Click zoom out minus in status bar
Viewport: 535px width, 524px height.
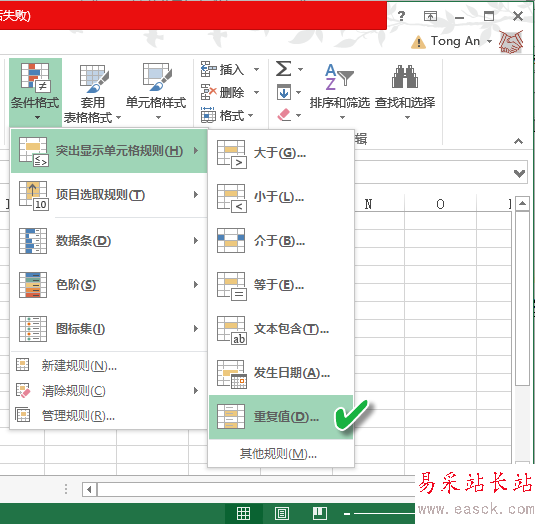(347, 513)
